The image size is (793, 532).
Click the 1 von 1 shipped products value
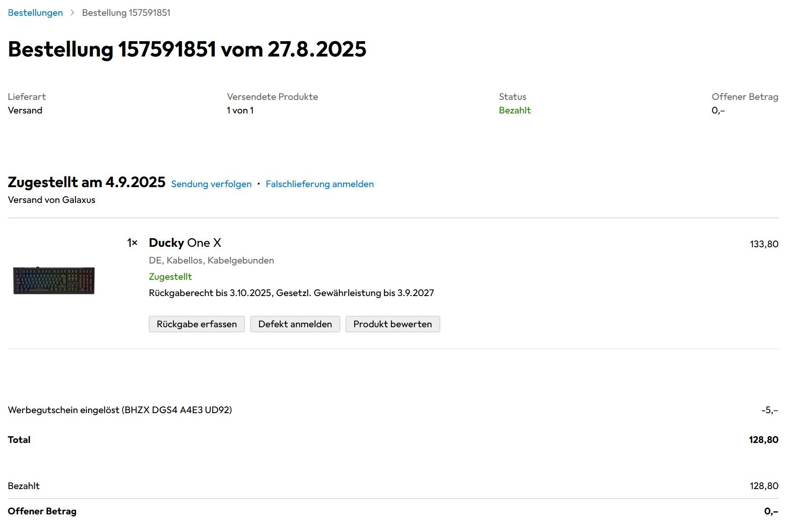pyautogui.click(x=240, y=110)
